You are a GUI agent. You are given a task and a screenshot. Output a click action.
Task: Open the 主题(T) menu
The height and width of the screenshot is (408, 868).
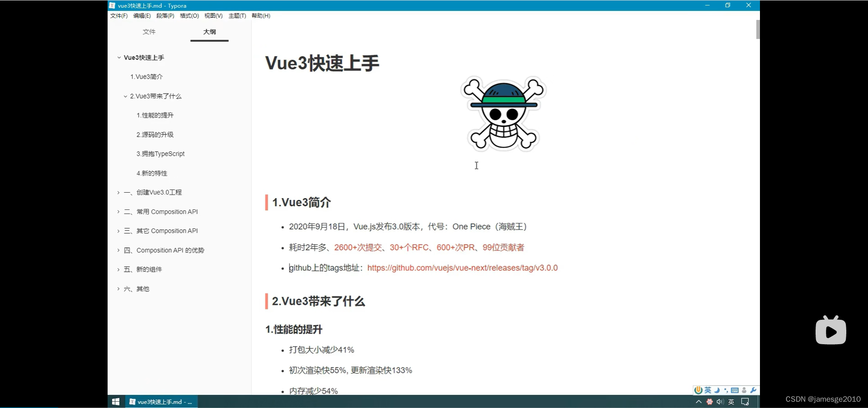tap(237, 16)
